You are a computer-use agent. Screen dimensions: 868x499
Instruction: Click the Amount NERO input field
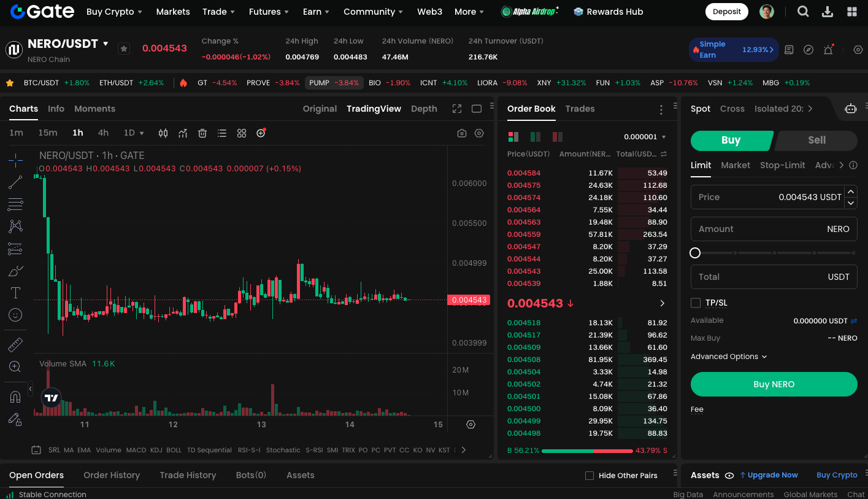[x=774, y=229]
